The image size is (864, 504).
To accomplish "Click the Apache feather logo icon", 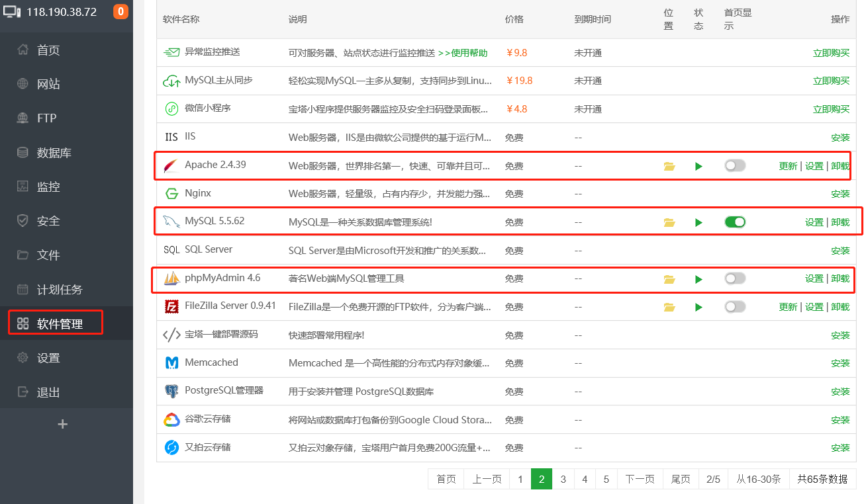I will click(171, 165).
